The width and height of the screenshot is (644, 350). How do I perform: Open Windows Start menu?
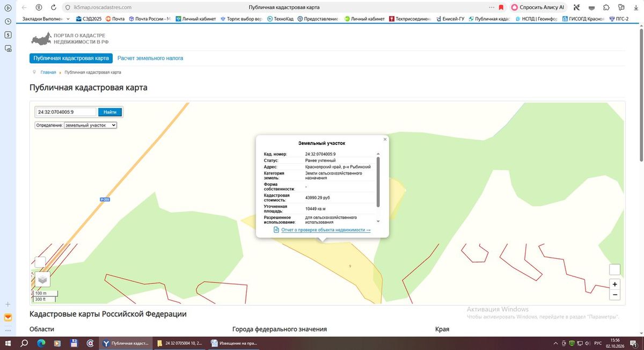(9, 343)
